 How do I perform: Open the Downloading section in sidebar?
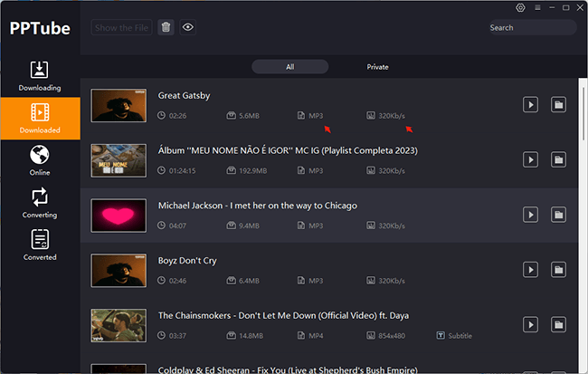click(x=40, y=75)
